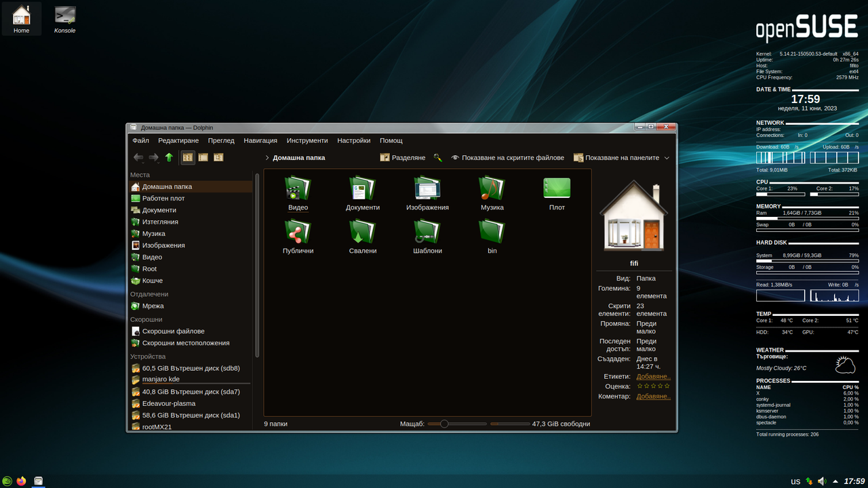The width and height of the screenshot is (868, 488).
Task: Open the openSUSE application launcher
Action: tap(7, 481)
